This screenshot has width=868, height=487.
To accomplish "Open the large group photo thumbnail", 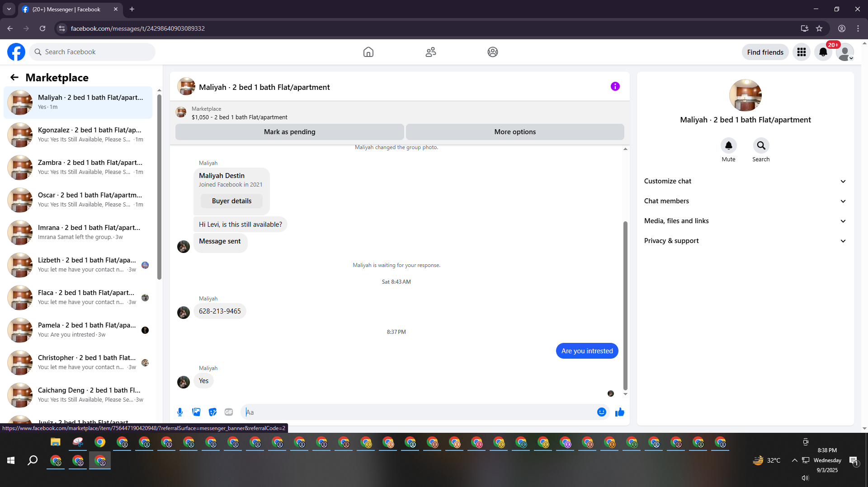I will [745, 95].
